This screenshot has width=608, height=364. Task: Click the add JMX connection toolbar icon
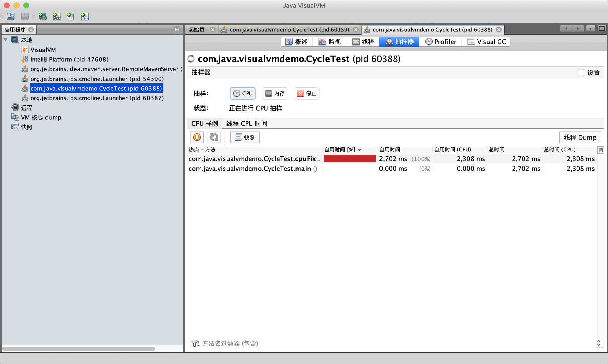(x=57, y=16)
